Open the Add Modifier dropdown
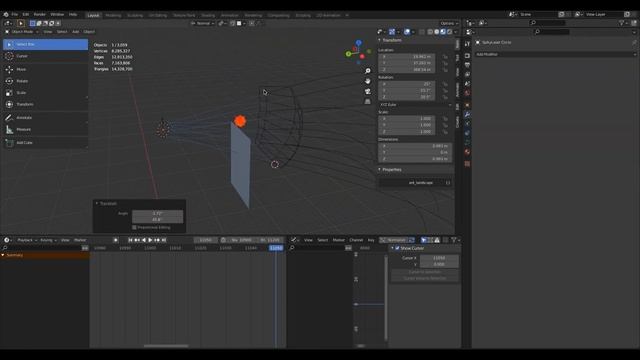 (x=556, y=54)
